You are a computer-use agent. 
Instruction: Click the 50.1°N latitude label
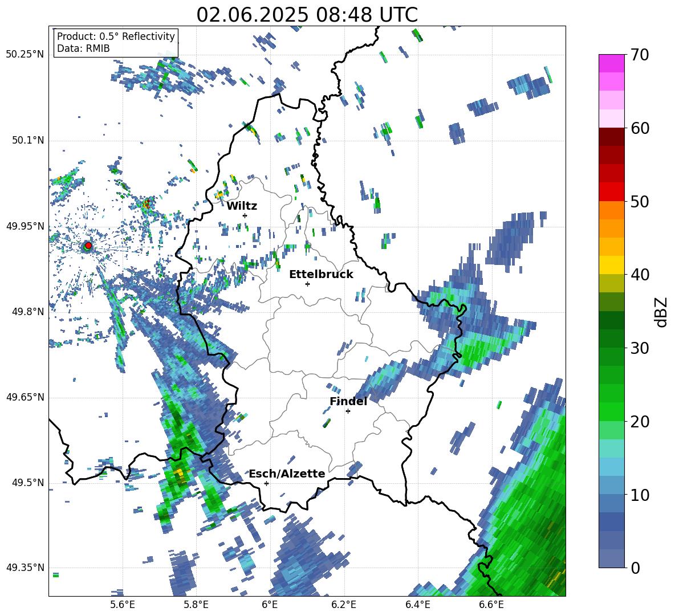point(27,141)
